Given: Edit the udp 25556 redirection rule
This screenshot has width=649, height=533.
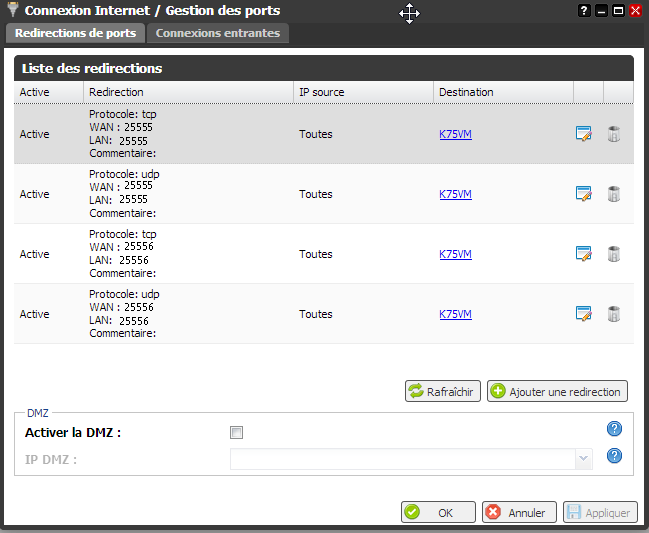Looking at the screenshot, I should (x=584, y=314).
